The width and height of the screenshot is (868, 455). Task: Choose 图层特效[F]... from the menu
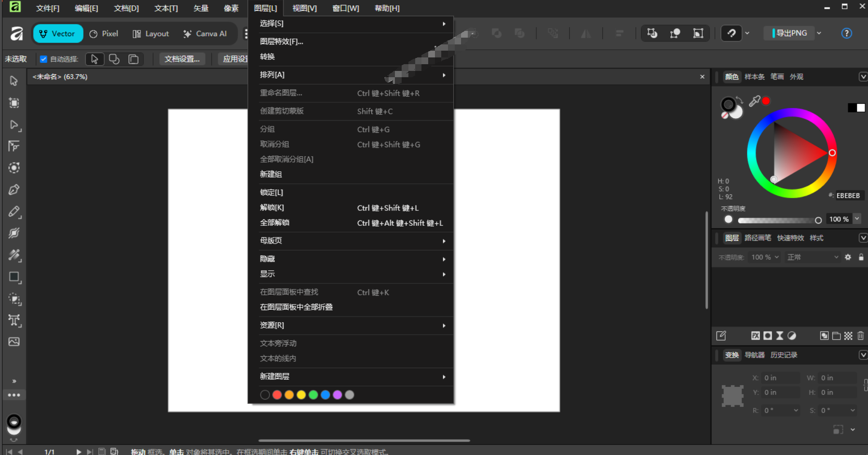coord(350,41)
